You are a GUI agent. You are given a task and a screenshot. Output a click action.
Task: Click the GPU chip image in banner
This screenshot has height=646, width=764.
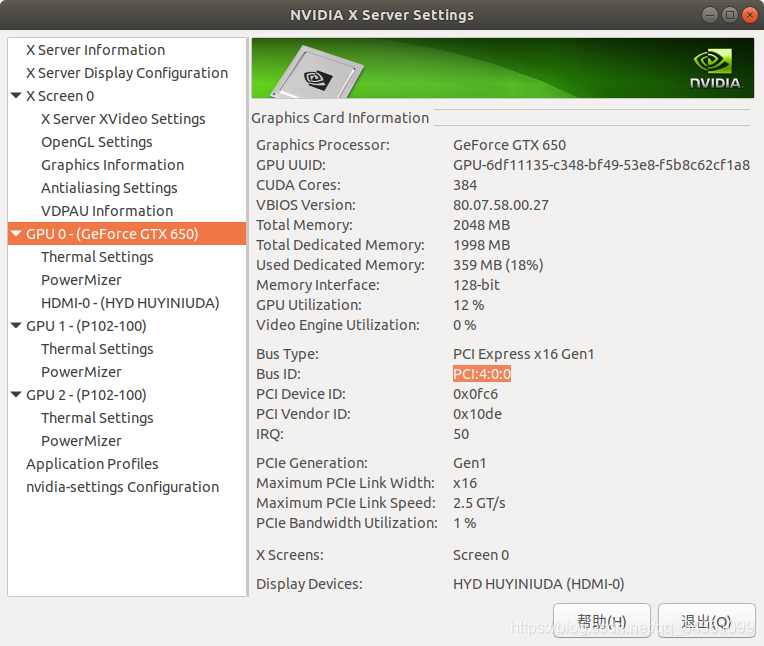pos(318,73)
